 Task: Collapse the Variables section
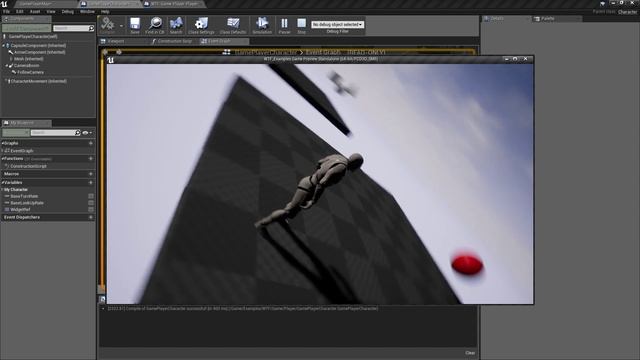pyautogui.click(x=3, y=182)
